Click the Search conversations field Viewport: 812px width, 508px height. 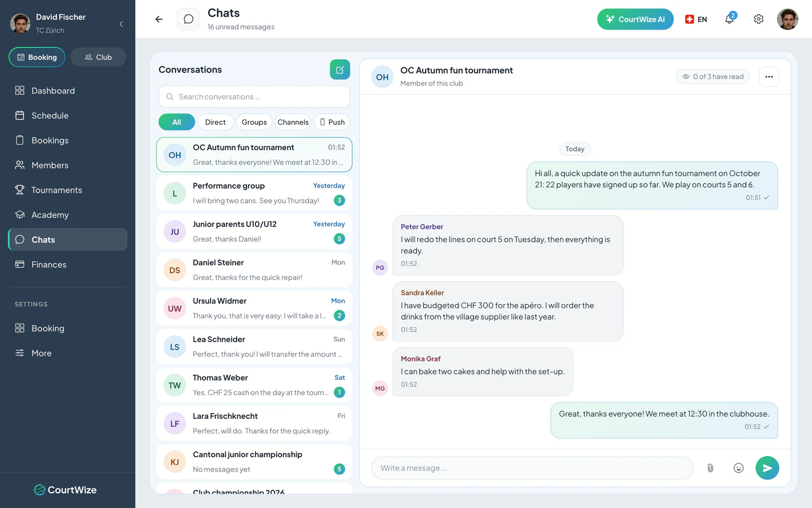[x=254, y=97]
